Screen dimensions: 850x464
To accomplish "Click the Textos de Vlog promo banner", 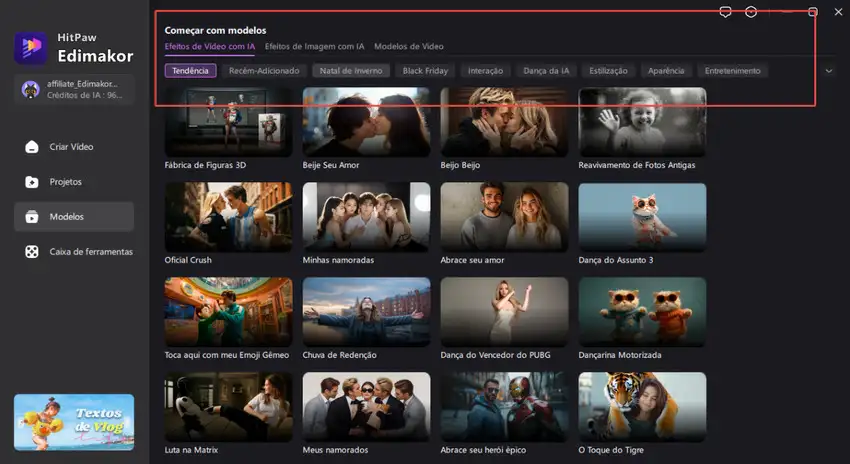I will point(74,422).
